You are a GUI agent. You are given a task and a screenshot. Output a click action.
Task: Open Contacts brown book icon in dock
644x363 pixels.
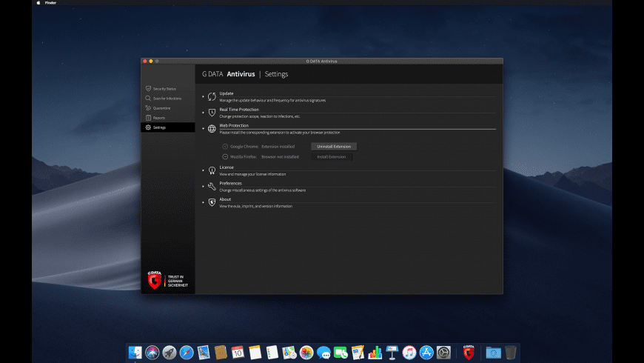click(221, 353)
